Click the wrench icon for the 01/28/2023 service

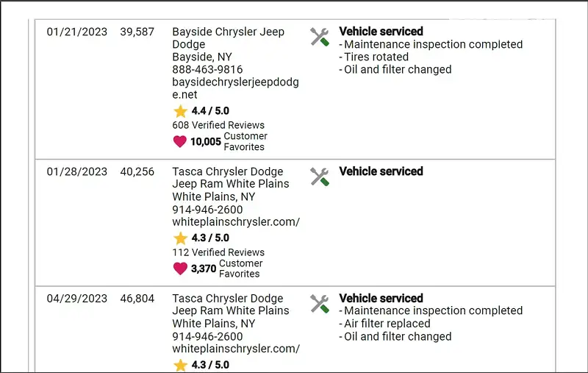[319, 177]
